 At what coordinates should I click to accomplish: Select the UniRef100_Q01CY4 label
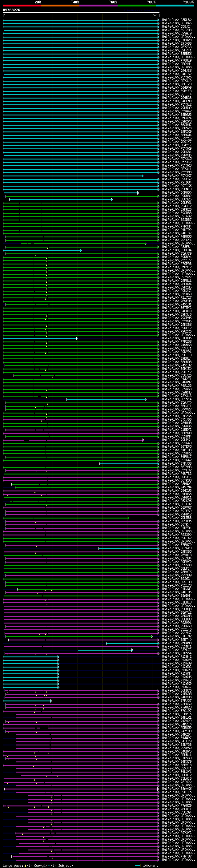click(176, 240)
